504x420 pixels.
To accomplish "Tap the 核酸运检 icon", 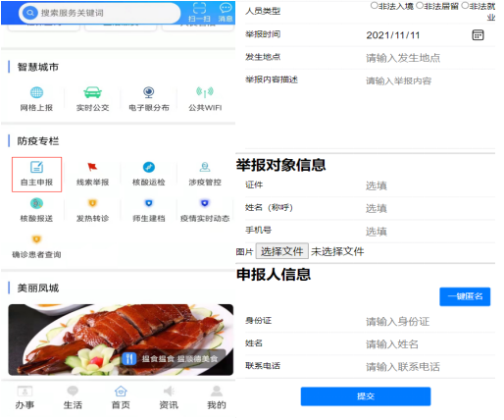I will point(149,174).
